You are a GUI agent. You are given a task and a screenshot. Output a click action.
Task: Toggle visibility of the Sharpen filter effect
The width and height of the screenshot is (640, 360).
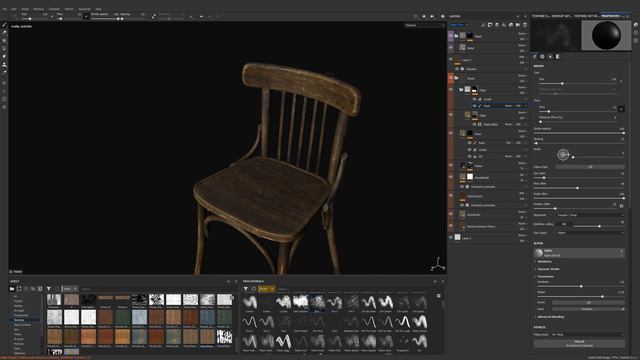pyautogui.click(x=457, y=69)
